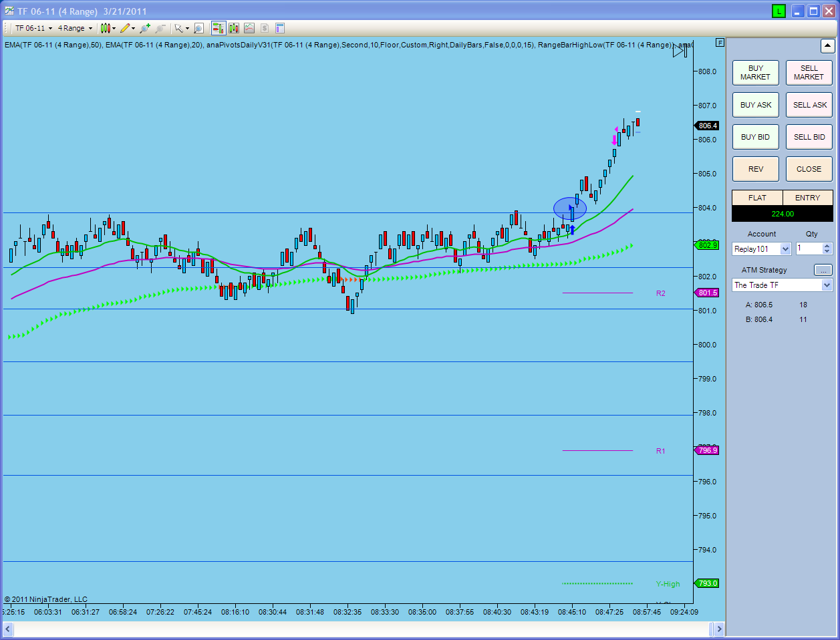Click the 800.0 price axis label

pyautogui.click(x=707, y=345)
